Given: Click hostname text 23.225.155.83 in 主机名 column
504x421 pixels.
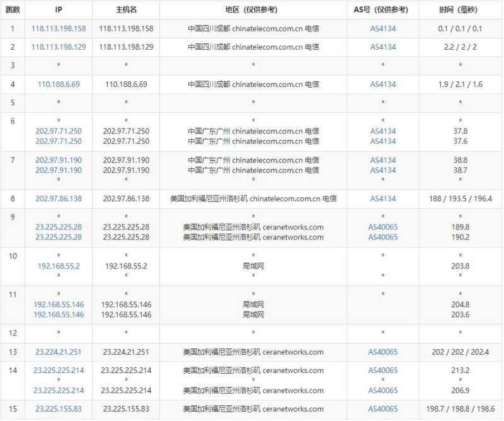Looking at the screenshot, I should pos(126,409).
